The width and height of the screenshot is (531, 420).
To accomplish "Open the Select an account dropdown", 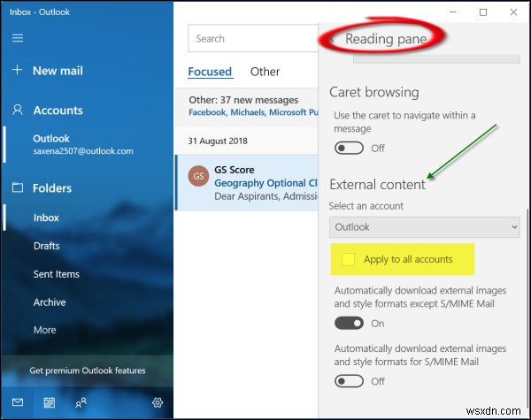I will tap(425, 227).
